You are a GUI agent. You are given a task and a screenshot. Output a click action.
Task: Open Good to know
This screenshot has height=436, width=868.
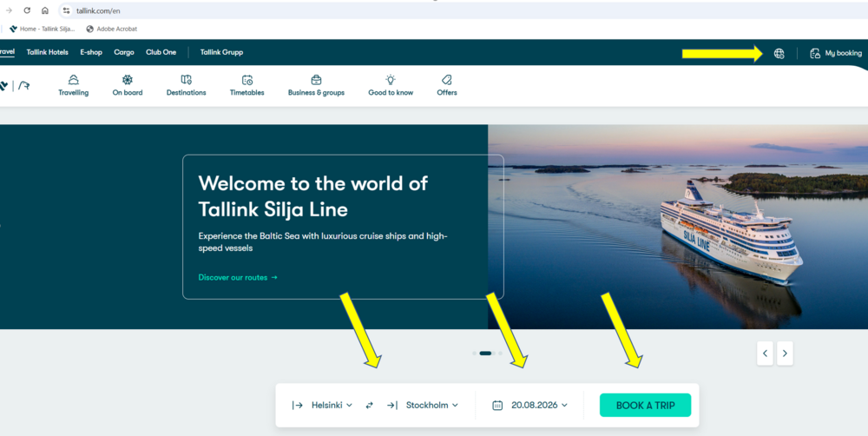click(x=391, y=86)
